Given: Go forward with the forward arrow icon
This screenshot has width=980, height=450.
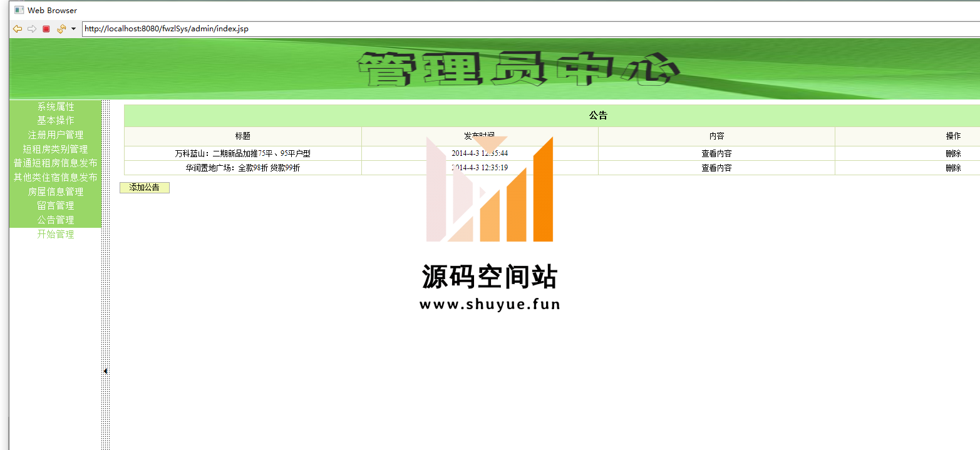Looking at the screenshot, I should click(32, 29).
